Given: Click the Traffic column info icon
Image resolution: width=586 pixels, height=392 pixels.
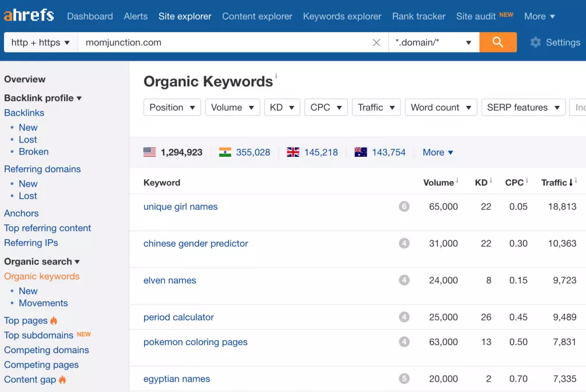Looking at the screenshot, I should (x=576, y=180).
